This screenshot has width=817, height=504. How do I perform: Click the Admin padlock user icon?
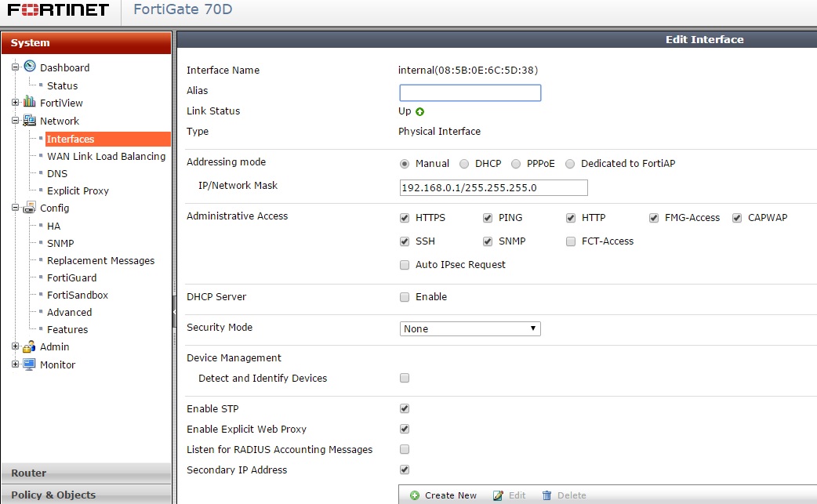(x=30, y=346)
